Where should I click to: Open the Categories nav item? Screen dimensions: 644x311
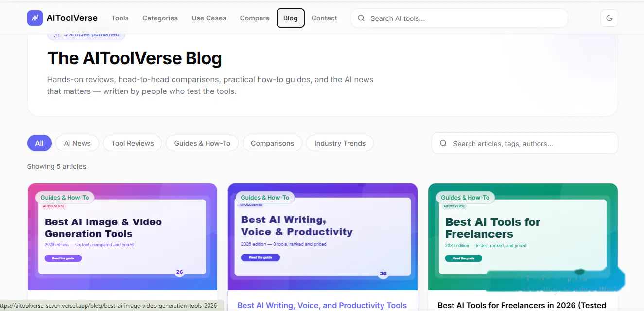coord(160,18)
